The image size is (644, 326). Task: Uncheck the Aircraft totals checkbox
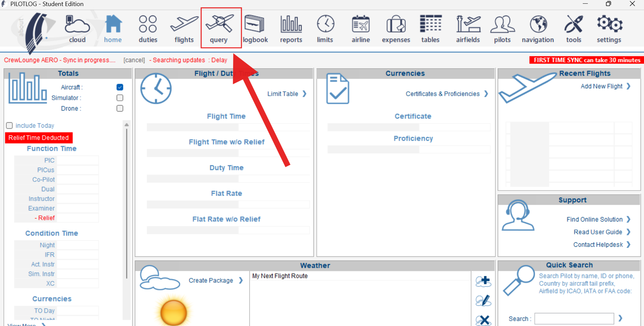click(x=120, y=87)
